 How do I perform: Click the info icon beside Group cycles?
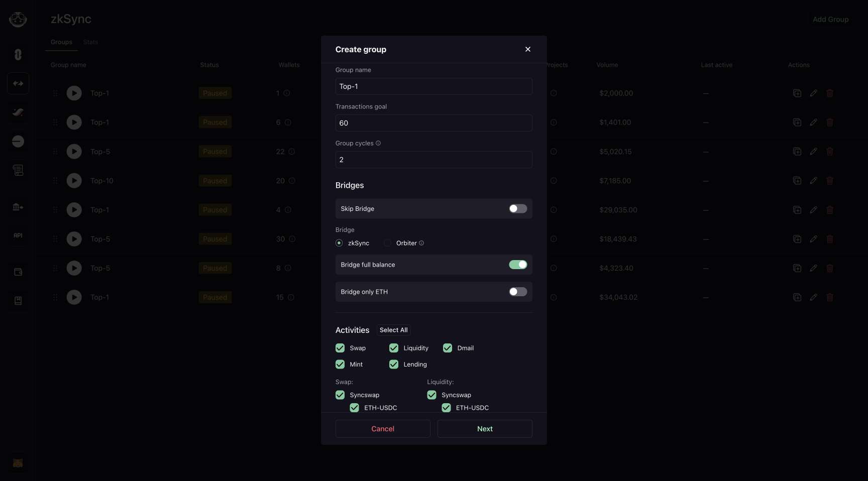coord(378,143)
